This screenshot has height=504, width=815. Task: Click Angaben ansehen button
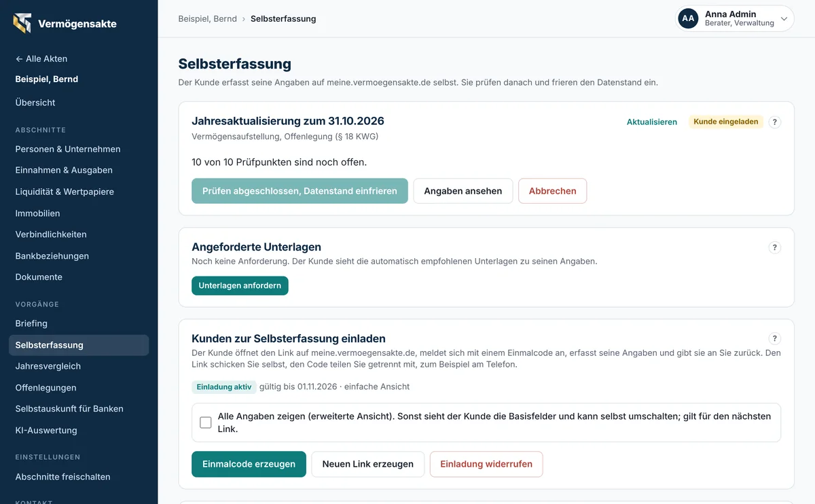[463, 191]
